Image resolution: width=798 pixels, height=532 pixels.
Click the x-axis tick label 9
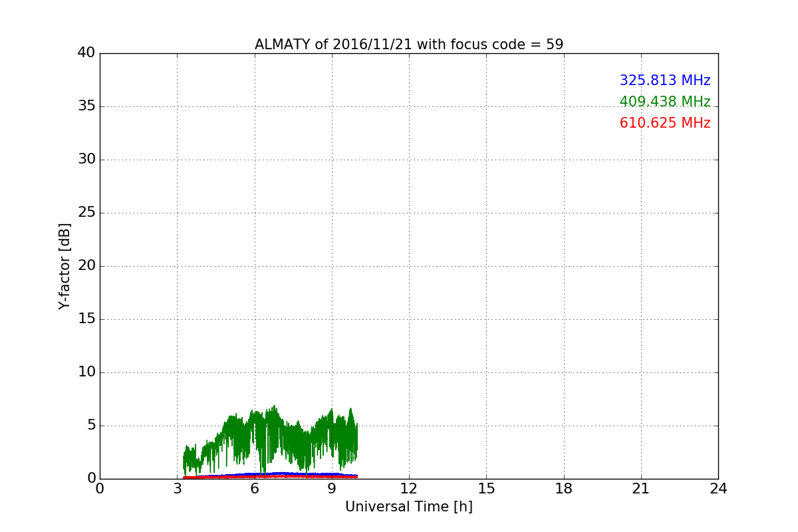pos(332,489)
